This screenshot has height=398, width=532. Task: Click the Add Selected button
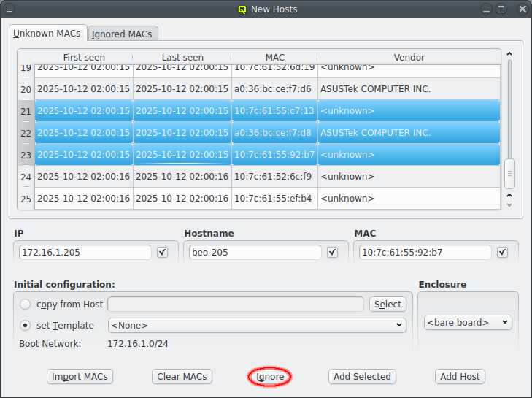(x=362, y=377)
